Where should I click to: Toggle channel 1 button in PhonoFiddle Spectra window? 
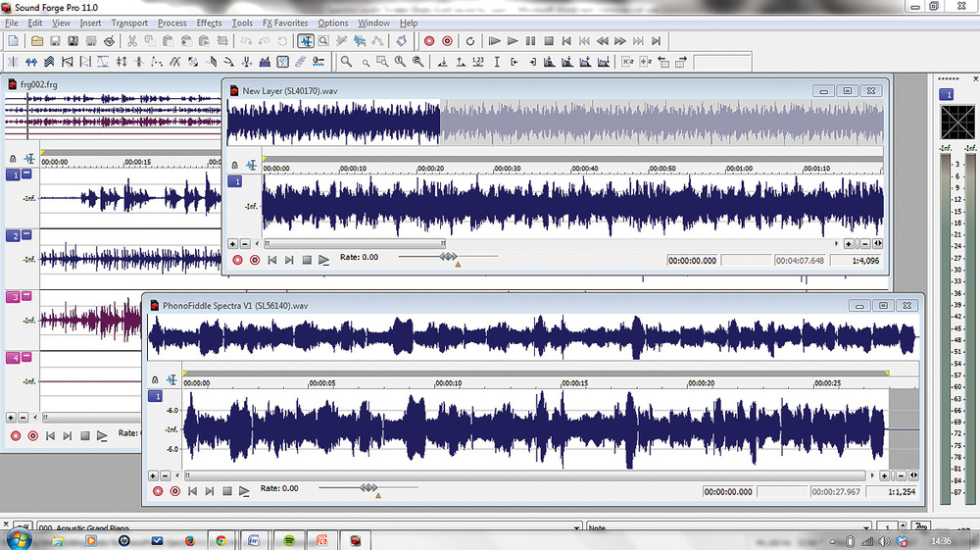(155, 396)
